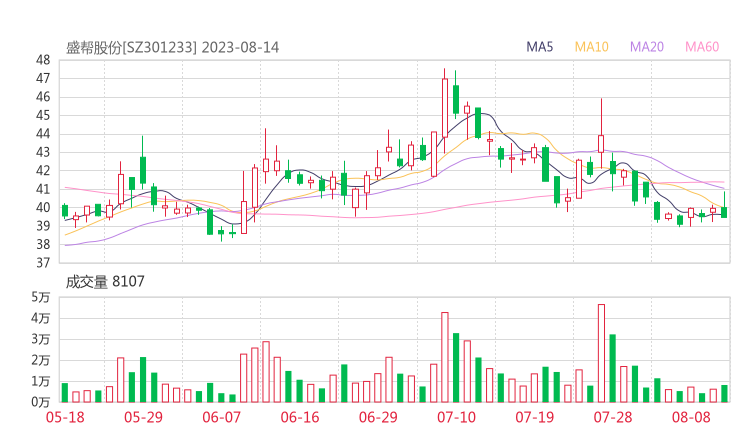Image resolution: width=740 pixels, height=440 pixels.
Task: Click the price axis value 39
Action: point(43,226)
